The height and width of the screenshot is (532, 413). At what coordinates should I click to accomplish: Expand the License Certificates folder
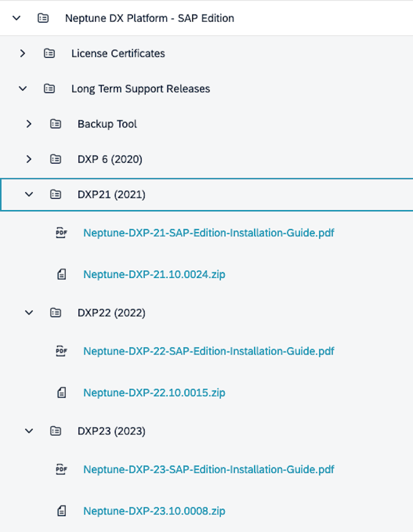(x=23, y=53)
